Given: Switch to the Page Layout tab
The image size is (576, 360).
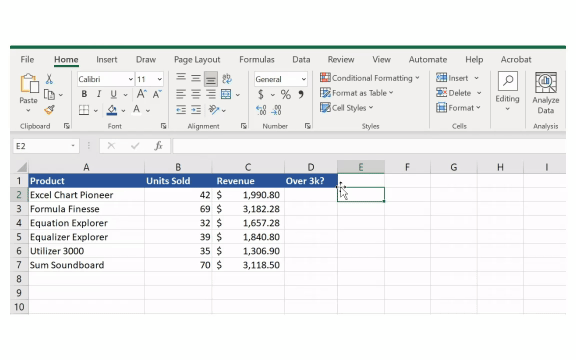Looking at the screenshot, I should pos(197,60).
